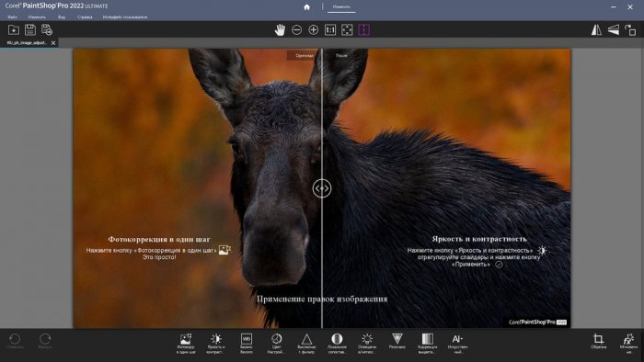This screenshot has height=362, width=644.
Task: Click the Undo (Отменить) button
Action: tap(15, 342)
